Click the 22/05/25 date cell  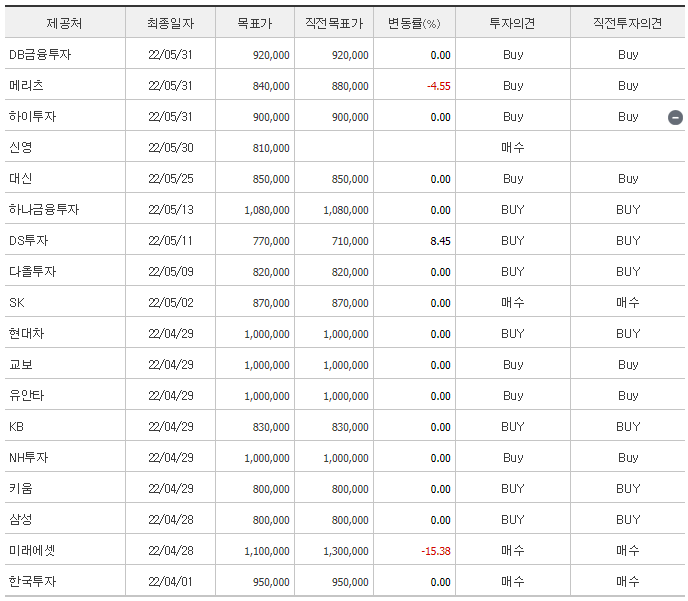pos(171,179)
